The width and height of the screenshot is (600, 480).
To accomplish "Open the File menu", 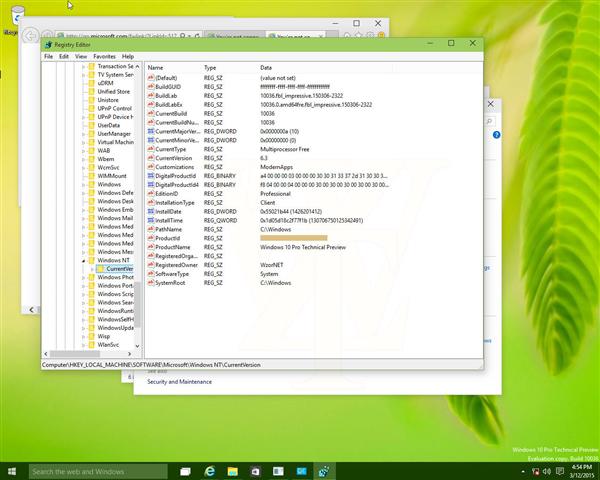I will (48, 56).
